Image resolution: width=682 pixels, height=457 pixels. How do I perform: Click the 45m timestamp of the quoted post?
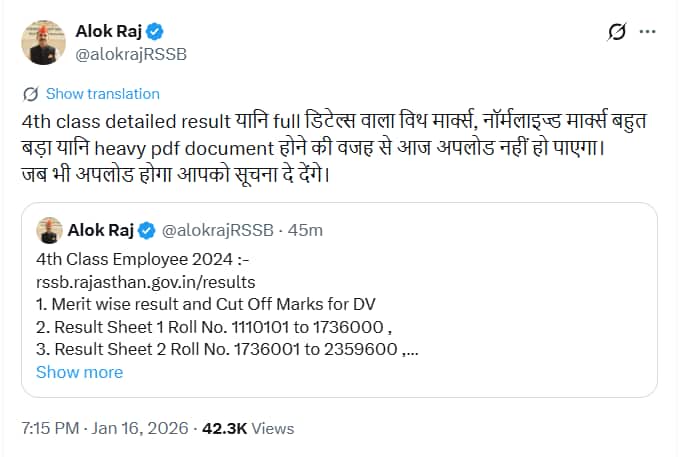coord(305,231)
